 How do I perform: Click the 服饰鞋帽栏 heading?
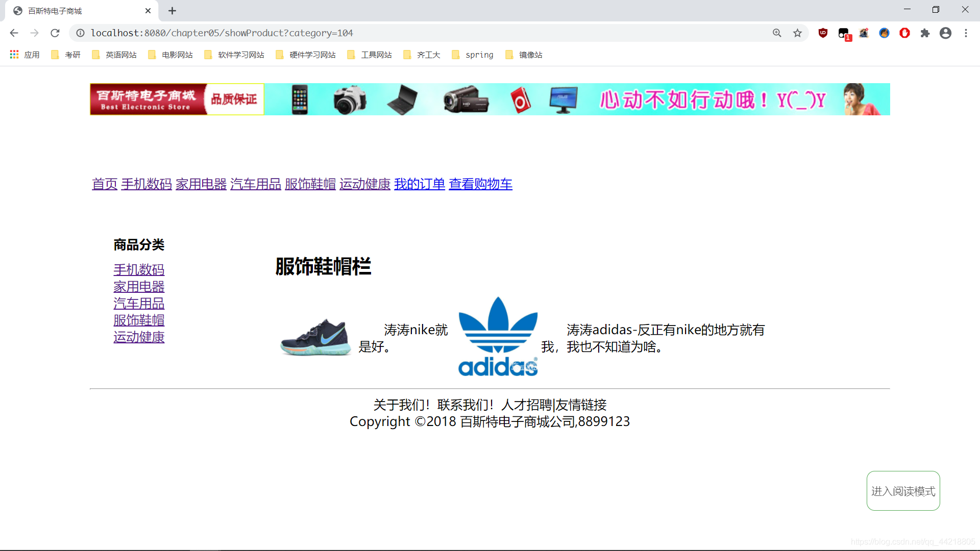coord(323,267)
